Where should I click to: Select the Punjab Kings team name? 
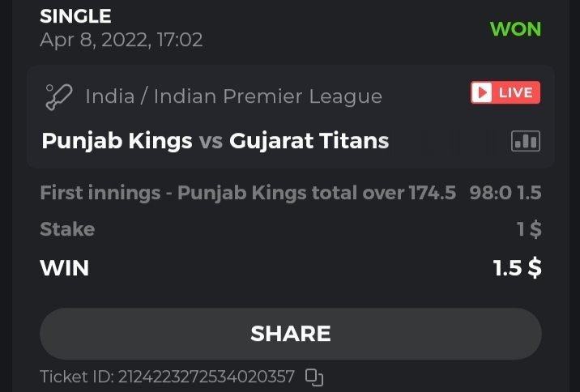point(117,142)
